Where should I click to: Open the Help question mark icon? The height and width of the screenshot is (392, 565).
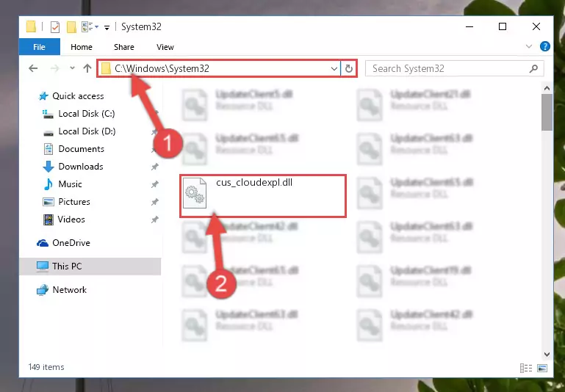point(545,46)
